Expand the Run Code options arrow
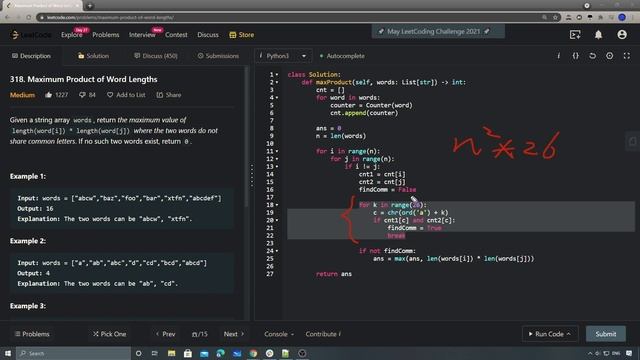640x360 pixels. [569, 334]
